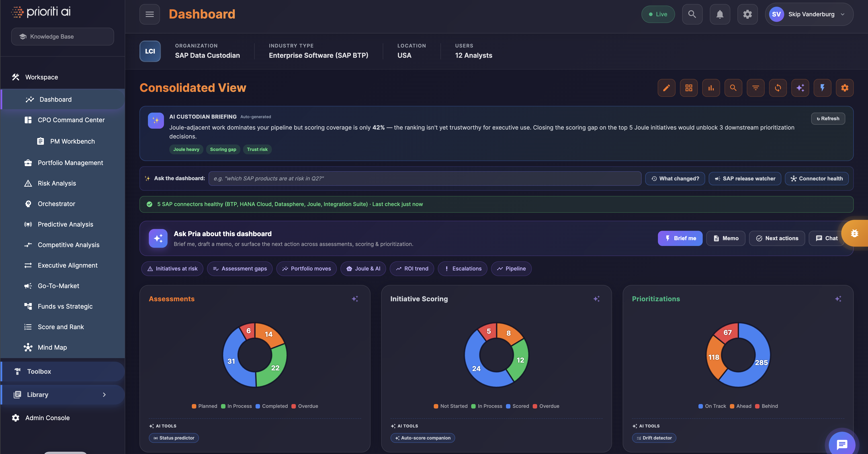Click the What changed? button
Image resolution: width=868 pixels, height=454 pixels.
[x=675, y=179]
